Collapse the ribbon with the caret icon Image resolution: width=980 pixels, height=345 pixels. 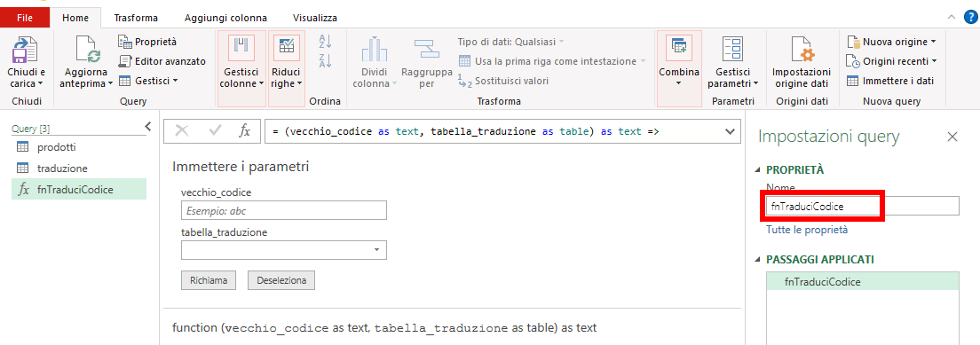pos(952,18)
